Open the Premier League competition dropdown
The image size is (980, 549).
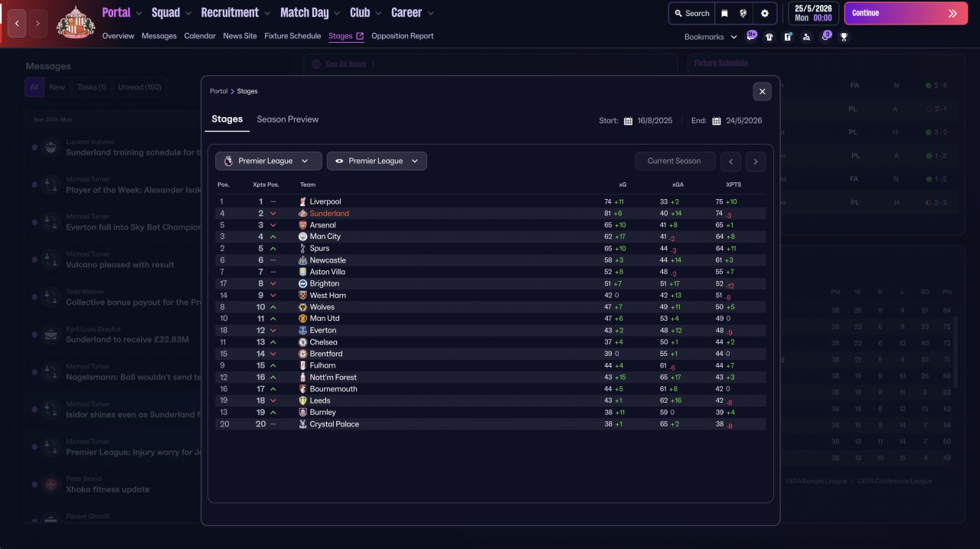click(268, 161)
